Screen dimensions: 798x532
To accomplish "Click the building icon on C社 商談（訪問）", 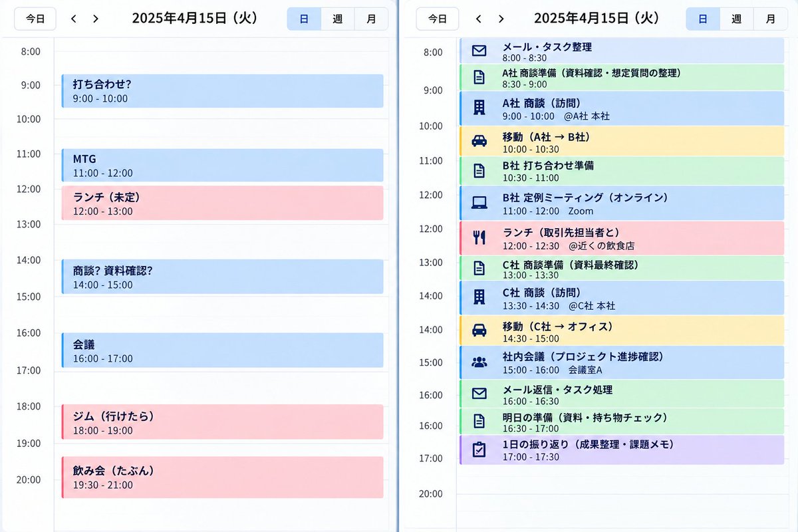I will (479, 297).
